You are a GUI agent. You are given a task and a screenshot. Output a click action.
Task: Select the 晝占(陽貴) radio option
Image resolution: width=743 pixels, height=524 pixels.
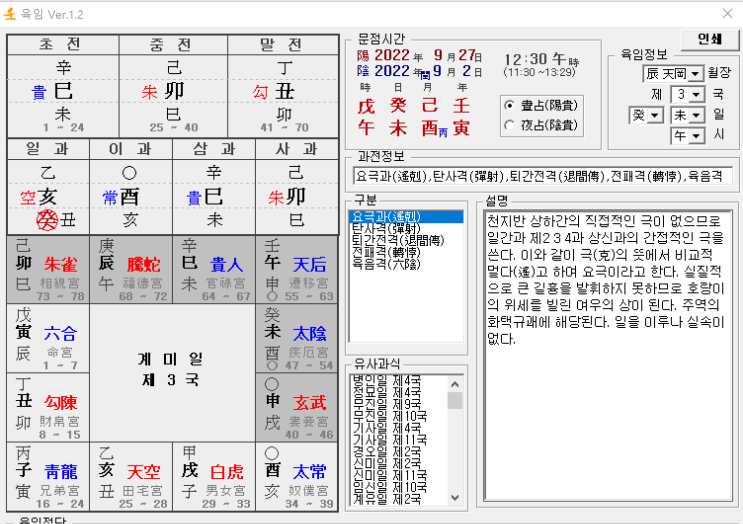point(509,105)
